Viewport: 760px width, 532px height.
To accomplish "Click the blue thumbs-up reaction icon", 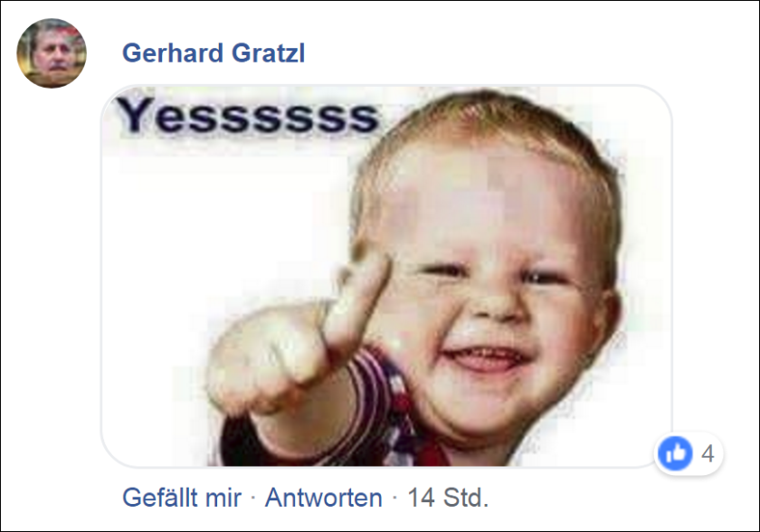I will [675, 453].
